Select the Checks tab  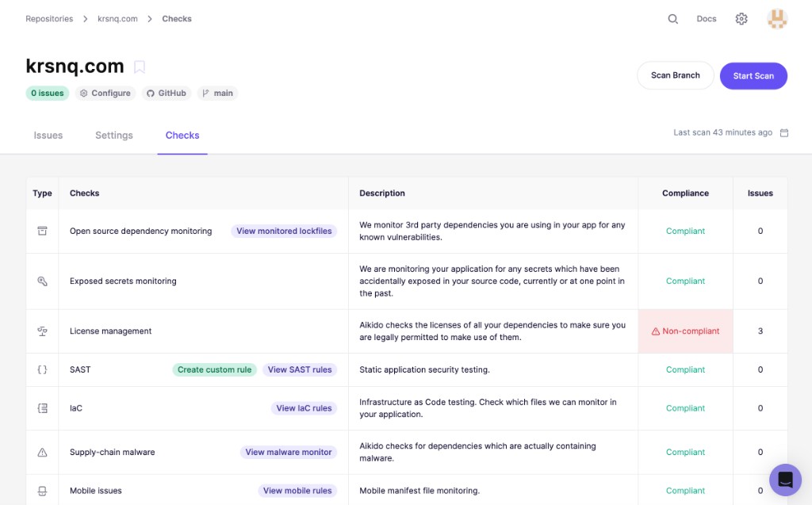pos(182,136)
